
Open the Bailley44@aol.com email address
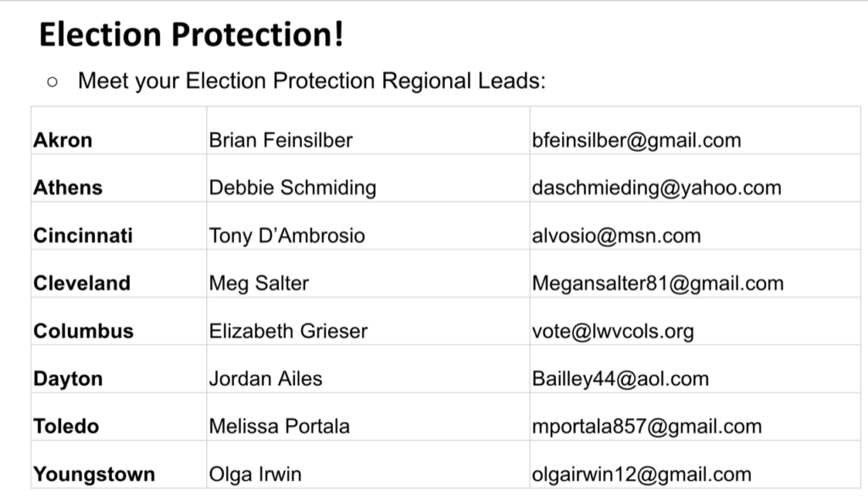620,378
